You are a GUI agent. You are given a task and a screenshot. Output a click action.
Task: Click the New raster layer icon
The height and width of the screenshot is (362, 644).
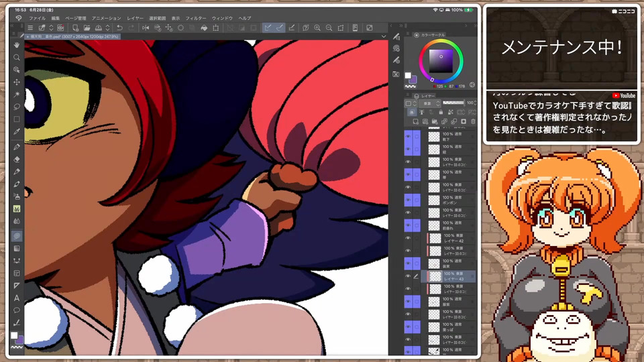[x=416, y=121]
